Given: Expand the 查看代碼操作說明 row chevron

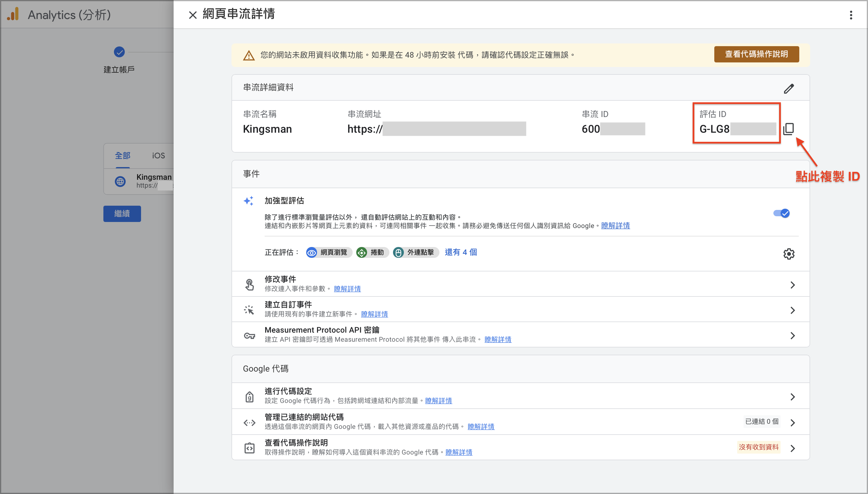Looking at the screenshot, I should 792,448.
